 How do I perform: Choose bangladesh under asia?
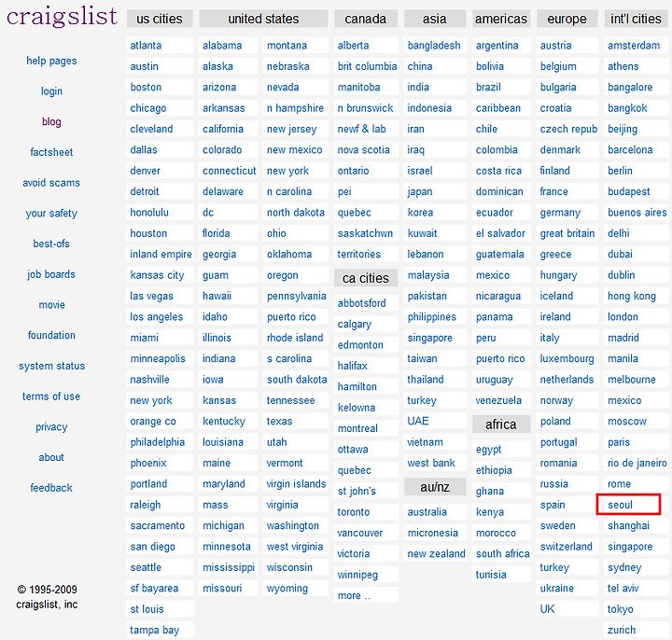coord(434,46)
